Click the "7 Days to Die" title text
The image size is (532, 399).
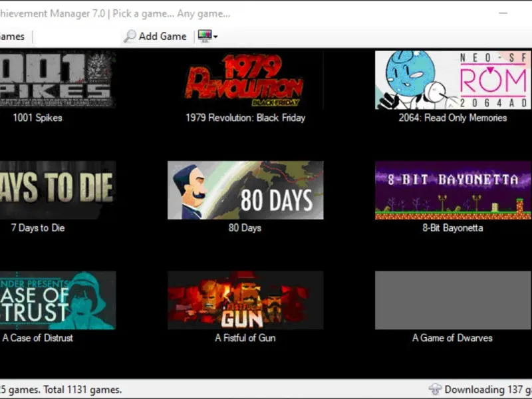click(x=38, y=227)
